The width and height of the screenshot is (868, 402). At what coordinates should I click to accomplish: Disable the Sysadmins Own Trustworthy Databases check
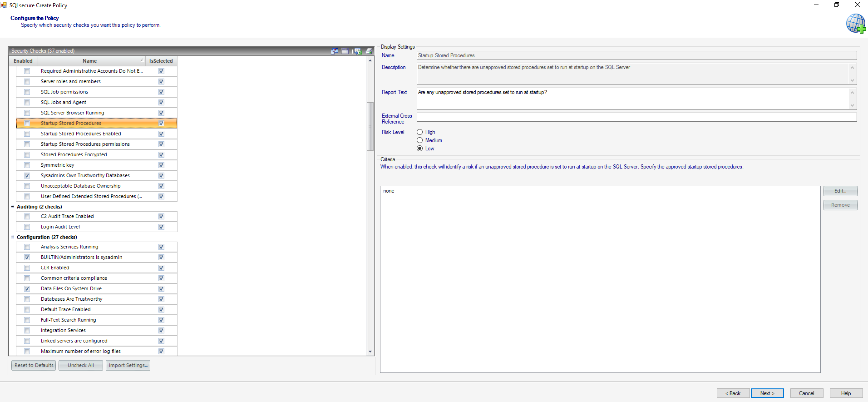(x=27, y=176)
